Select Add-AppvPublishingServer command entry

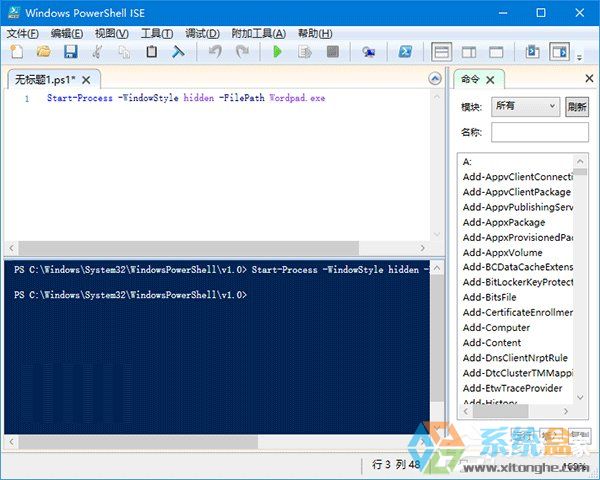click(x=517, y=207)
